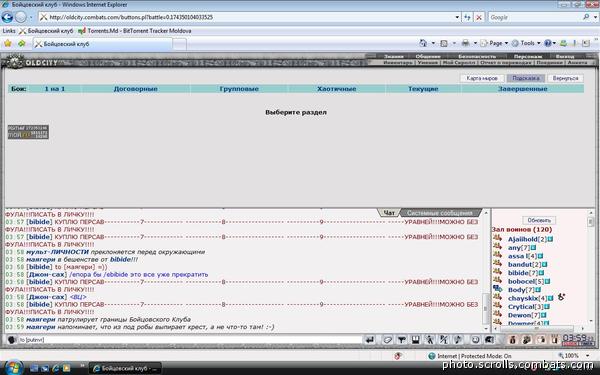This screenshot has height=375, width=600.
Task: Click the Windows Start orb
Action: tap(14, 368)
